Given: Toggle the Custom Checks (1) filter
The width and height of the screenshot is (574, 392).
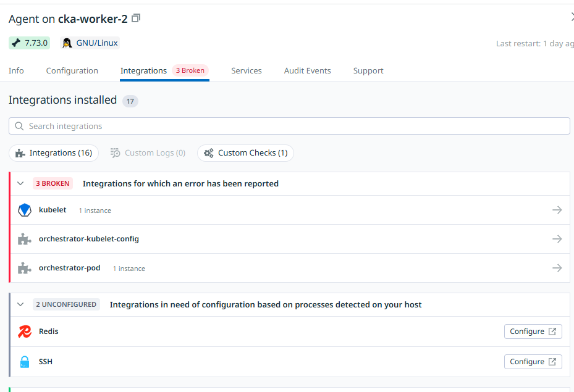Looking at the screenshot, I should coord(245,153).
